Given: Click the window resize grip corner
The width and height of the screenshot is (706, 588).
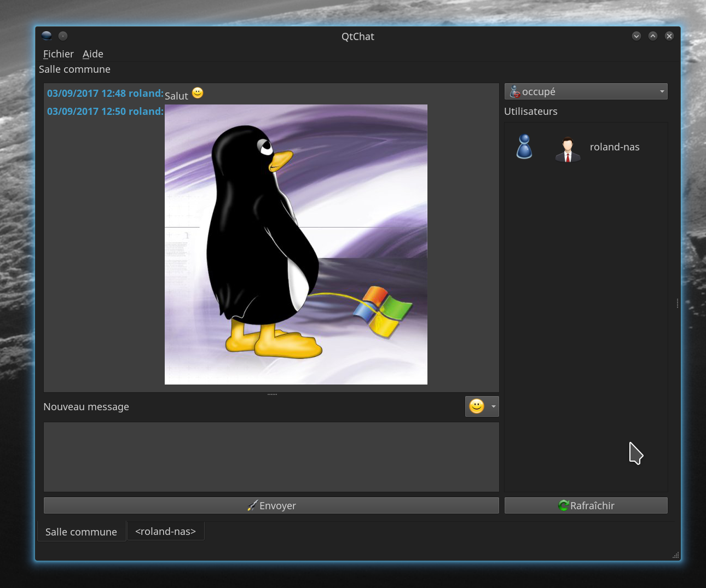Looking at the screenshot, I should tap(676, 556).
